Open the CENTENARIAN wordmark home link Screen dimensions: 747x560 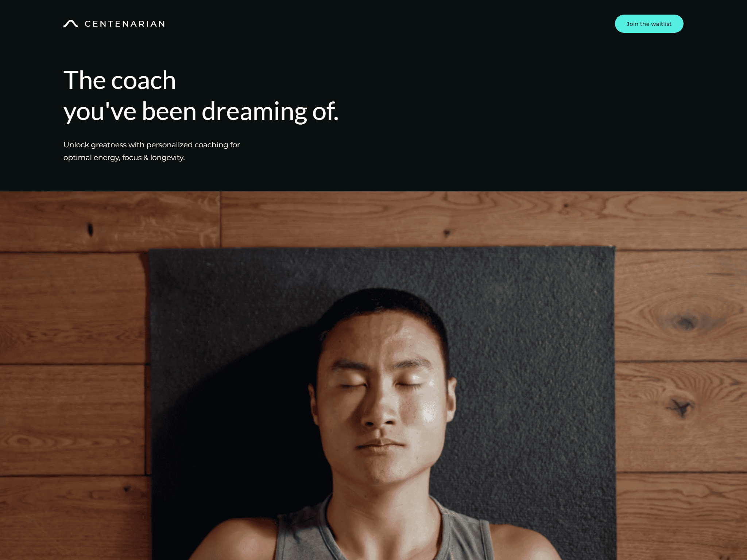125,24
